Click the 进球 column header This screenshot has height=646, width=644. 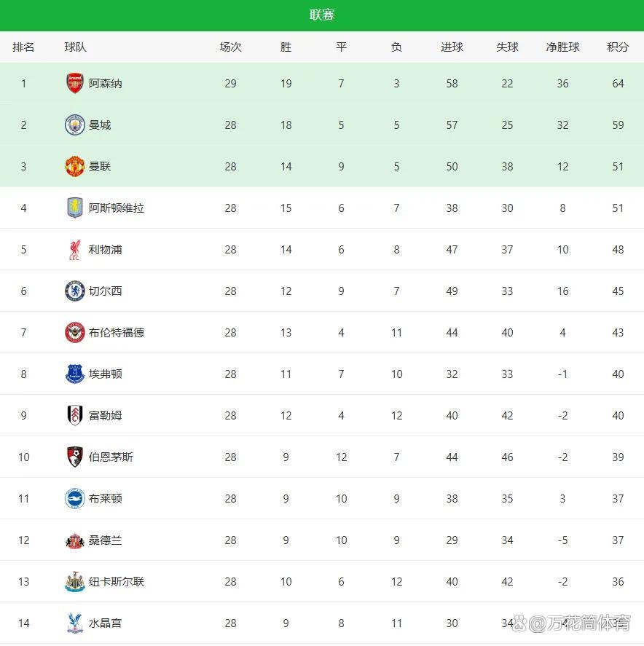[452, 47]
